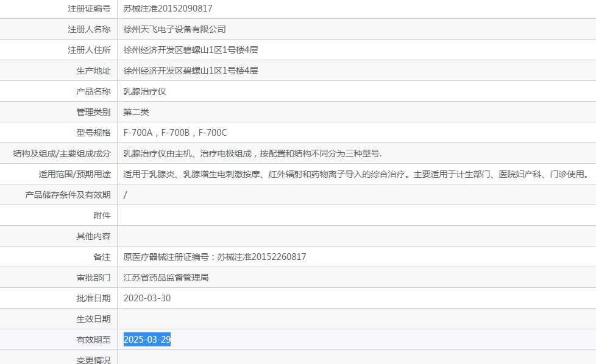Select the 生效日期 label

pyautogui.click(x=93, y=319)
